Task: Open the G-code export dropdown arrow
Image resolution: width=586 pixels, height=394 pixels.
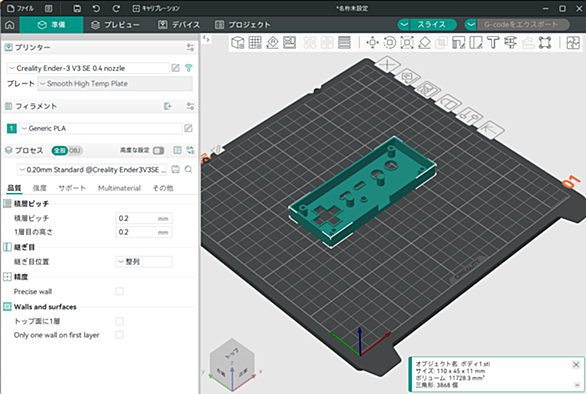Action: coord(471,25)
